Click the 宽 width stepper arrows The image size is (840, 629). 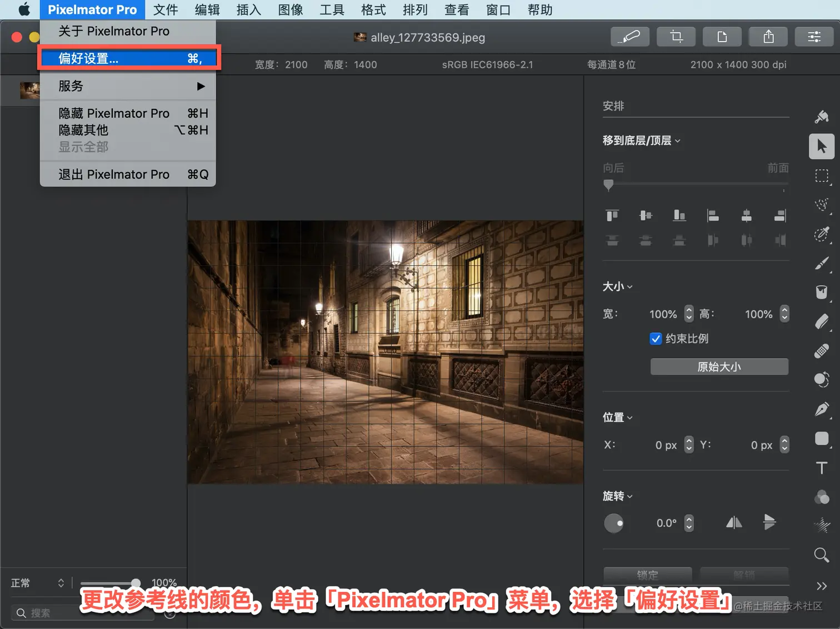tap(689, 314)
